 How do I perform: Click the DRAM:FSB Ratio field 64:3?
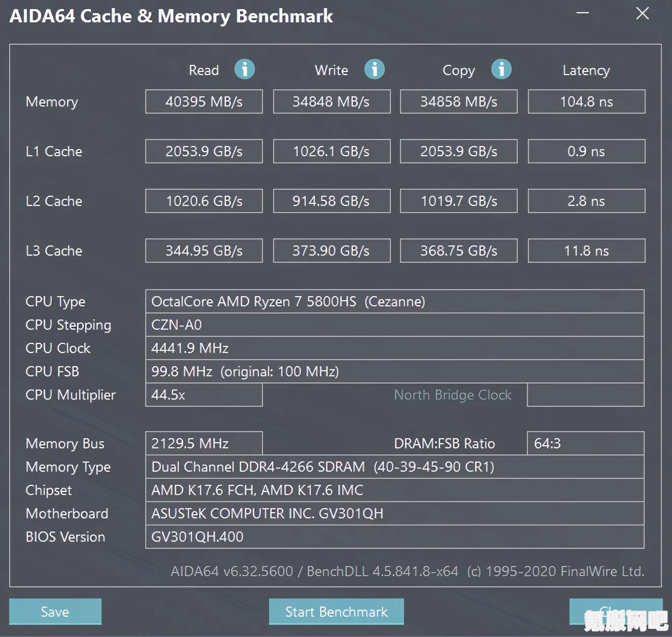point(586,443)
